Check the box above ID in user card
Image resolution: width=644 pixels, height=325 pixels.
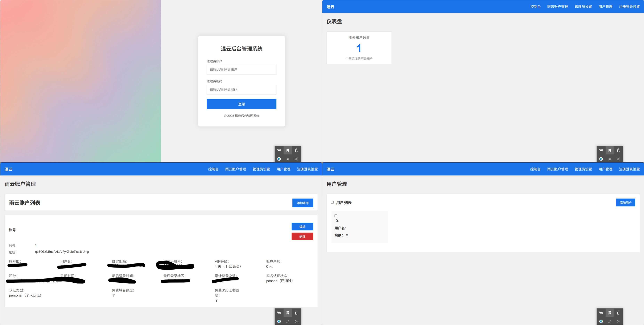click(x=336, y=216)
